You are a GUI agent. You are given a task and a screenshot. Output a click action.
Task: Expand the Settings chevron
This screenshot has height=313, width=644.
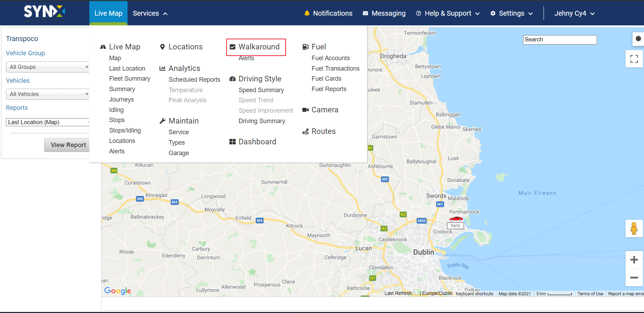pos(530,14)
